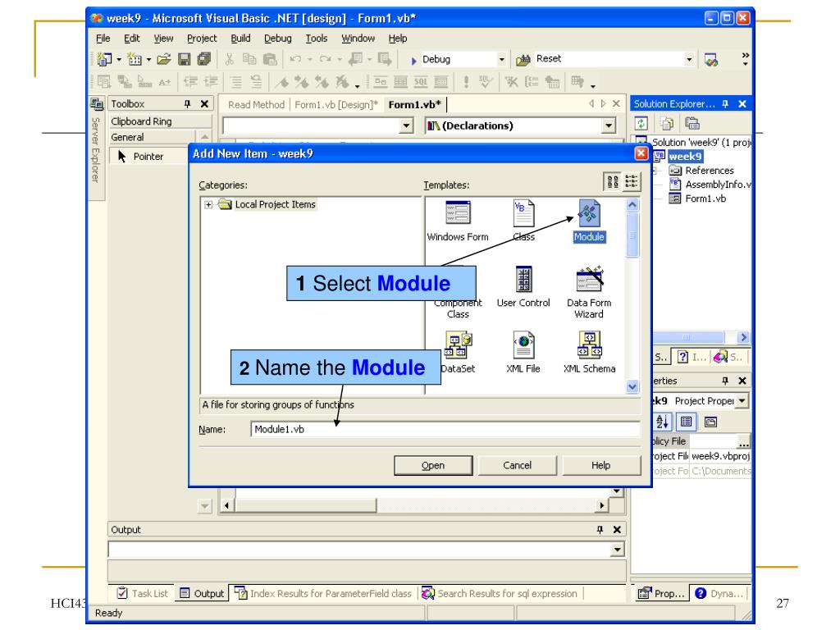Screen dimensions: 840x630
Task: Select the User Control template icon
Action: click(523, 280)
